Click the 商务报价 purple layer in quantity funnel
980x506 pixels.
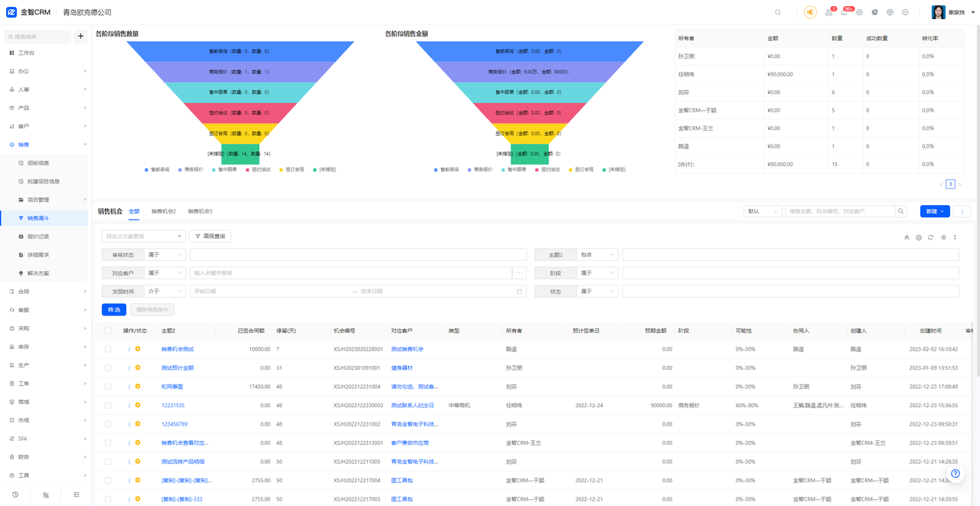[240, 72]
